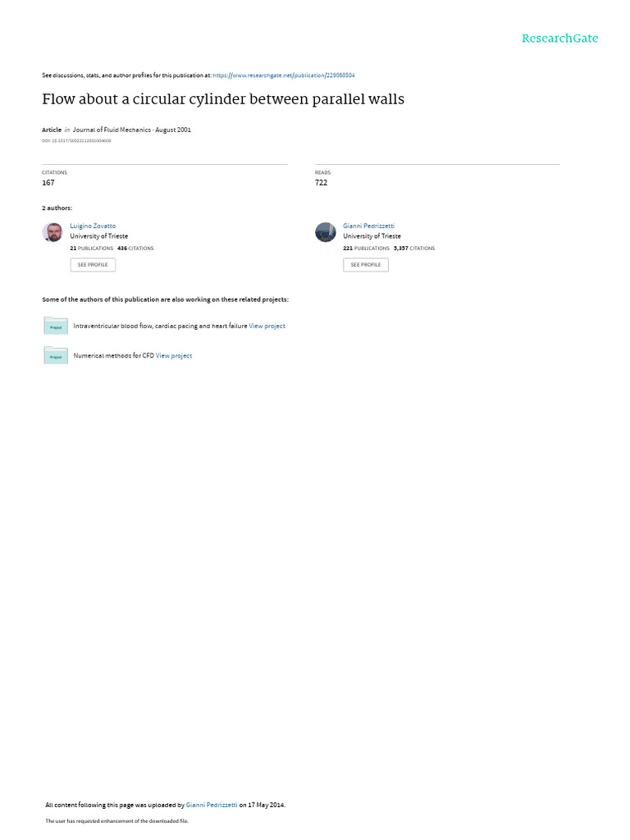Viewport: 630px width, 840px height.
Task: Open Luigino Zovatto author name link
Action: (x=93, y=226)
